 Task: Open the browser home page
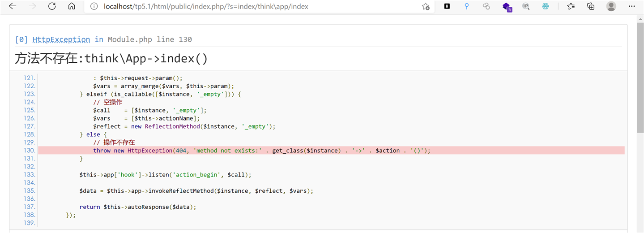tap(72, 6)
